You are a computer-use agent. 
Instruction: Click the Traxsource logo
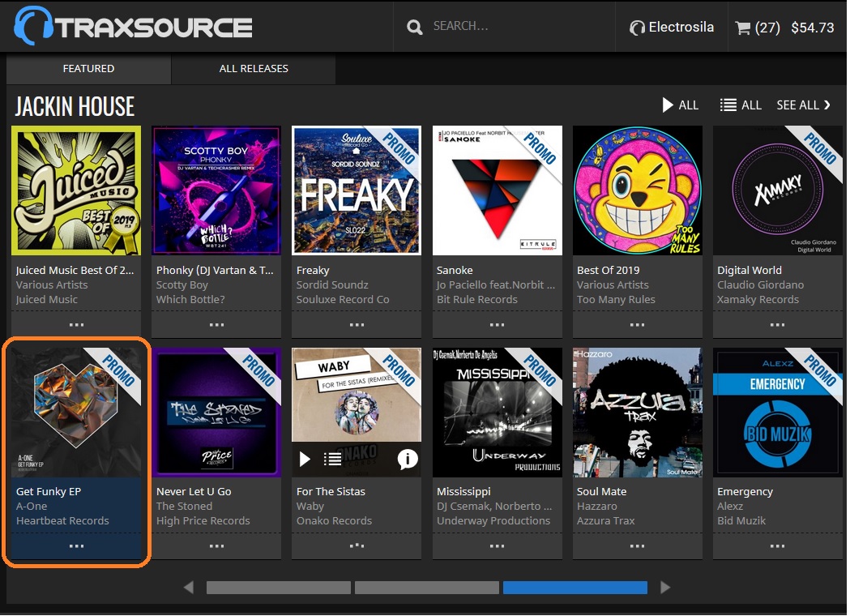[x=133, y=26]
